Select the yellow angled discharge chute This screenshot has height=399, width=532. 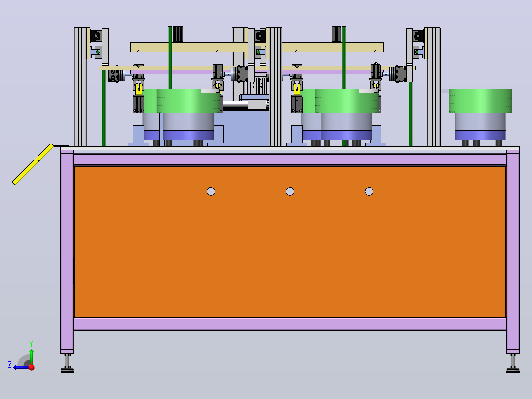point(33,164)
